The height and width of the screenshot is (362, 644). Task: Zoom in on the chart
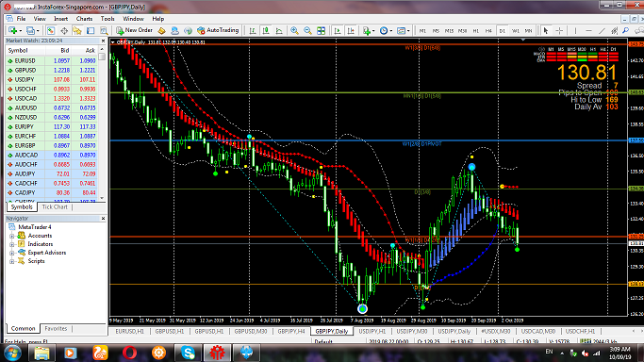click(x=294, y=31)
